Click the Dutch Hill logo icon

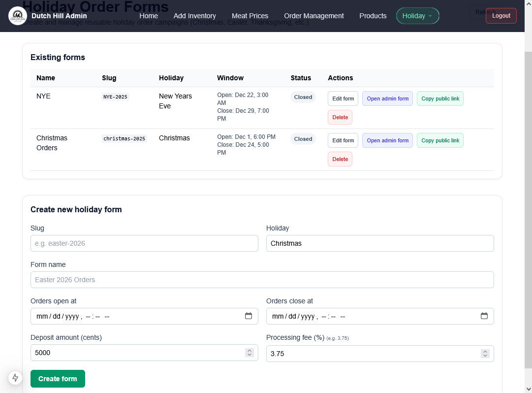18,16
